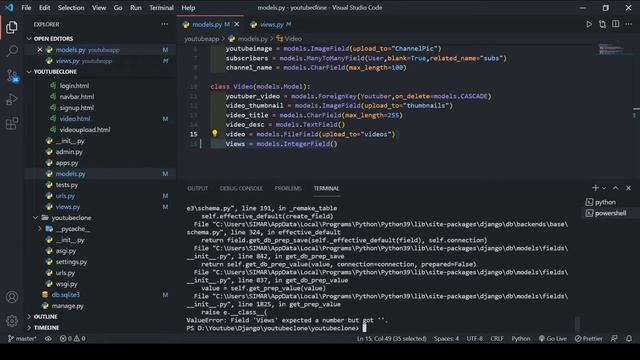
Task: Click the master branch indicator
Action: click(22, 338)
